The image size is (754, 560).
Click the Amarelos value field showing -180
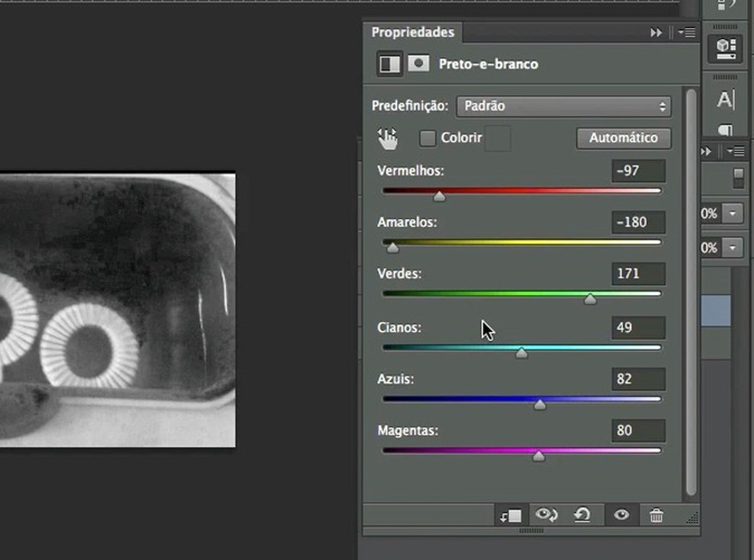point(638,222)
